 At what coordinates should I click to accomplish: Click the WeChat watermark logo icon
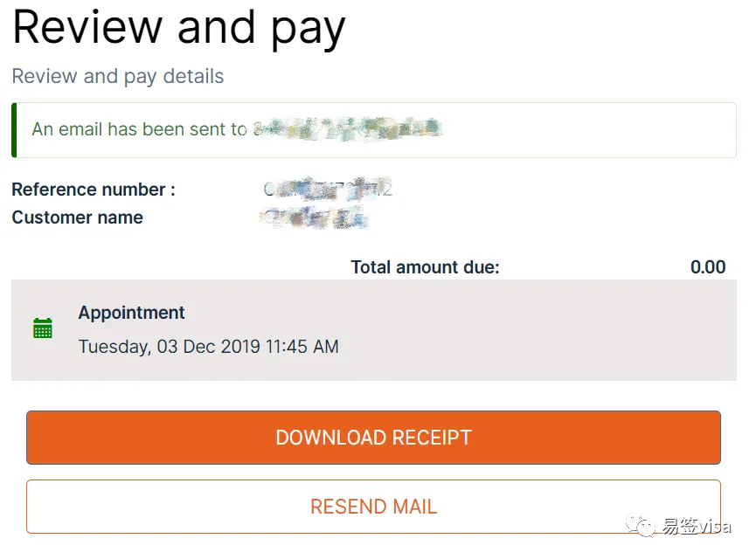[643, 527]
